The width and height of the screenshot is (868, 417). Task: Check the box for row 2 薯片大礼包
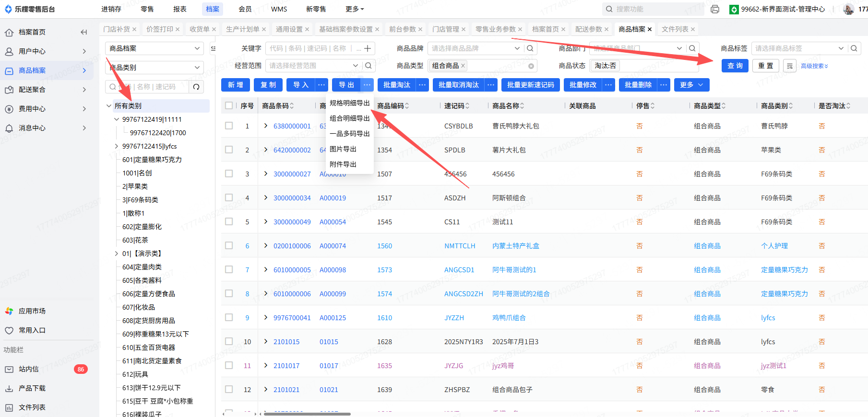click(229, 150)
